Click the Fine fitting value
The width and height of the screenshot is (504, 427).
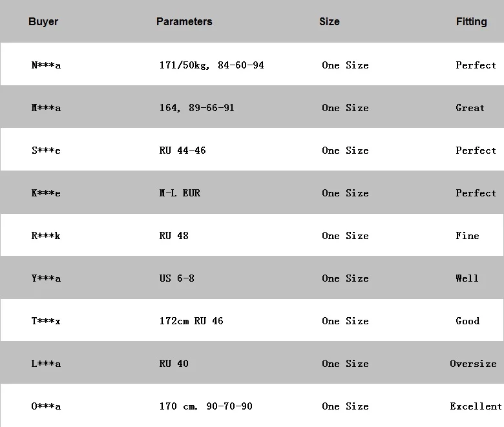[467, 236]
